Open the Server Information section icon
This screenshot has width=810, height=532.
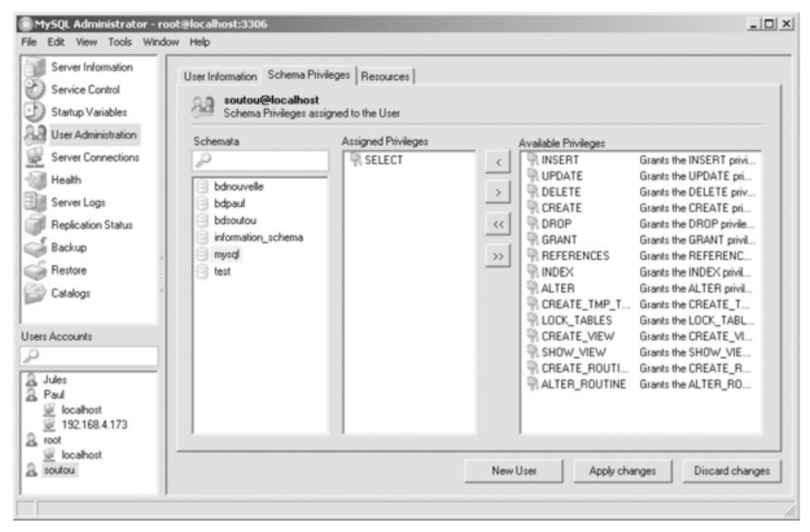[x=34, y=68]
